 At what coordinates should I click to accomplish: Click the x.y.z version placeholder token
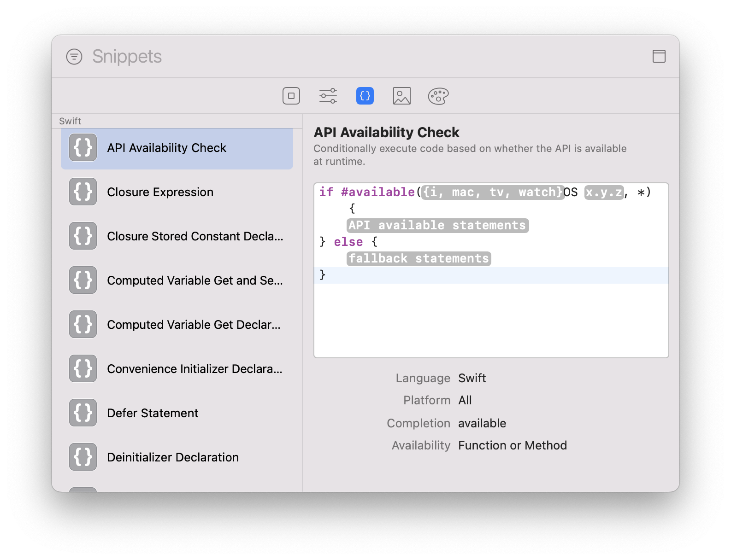(604, 192)
